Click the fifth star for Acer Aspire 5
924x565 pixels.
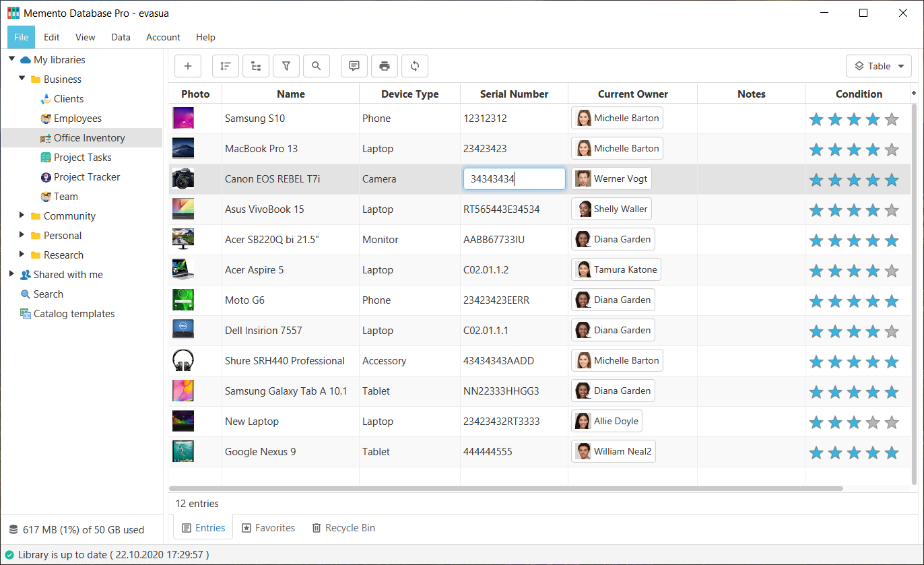[x=892, y=271]
